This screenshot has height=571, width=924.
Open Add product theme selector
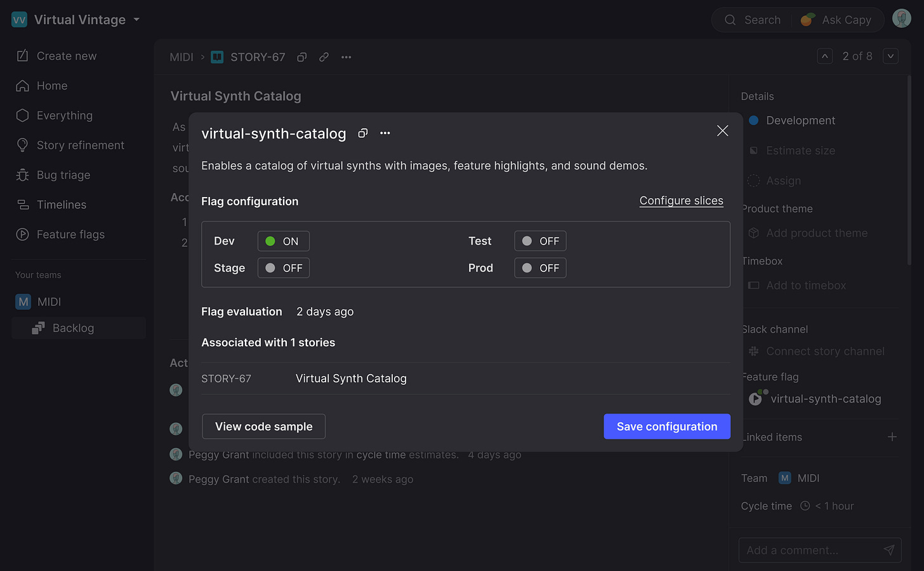pos(807,233)
